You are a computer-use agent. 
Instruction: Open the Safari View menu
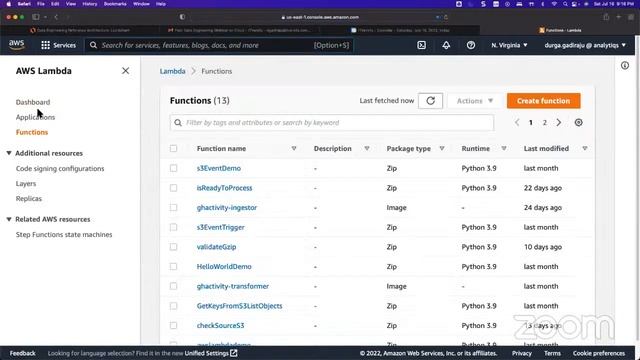click(71, 4)
